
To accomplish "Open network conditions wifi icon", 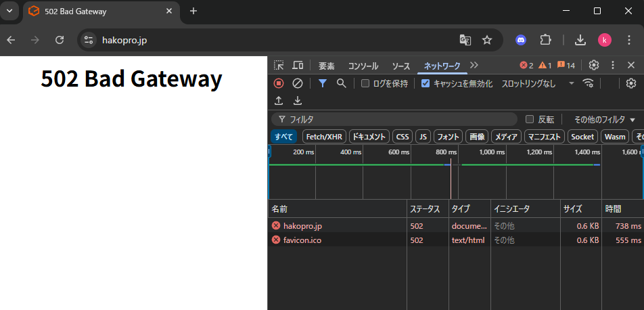I will pos(588,83).
